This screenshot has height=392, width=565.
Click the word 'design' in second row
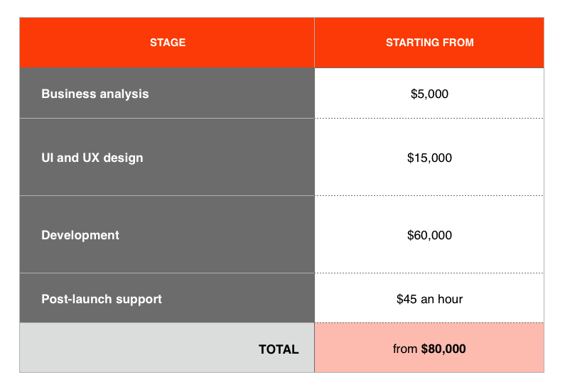[x=123, y=158]
